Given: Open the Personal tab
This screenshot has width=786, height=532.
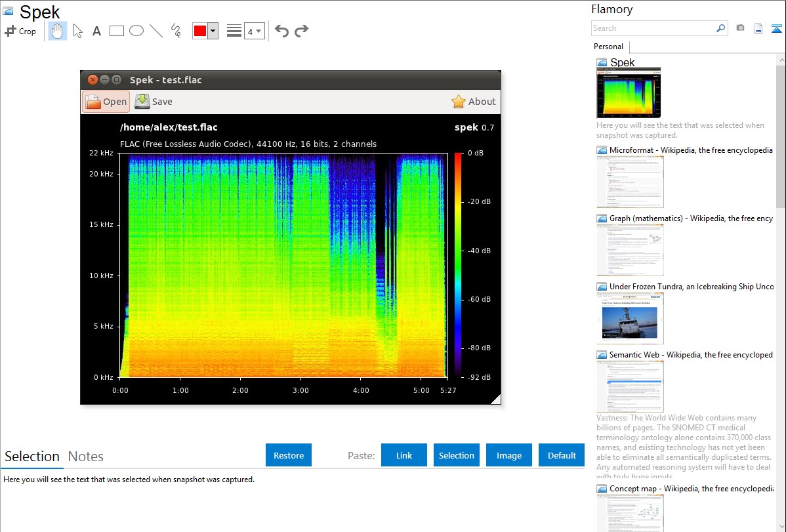Looking at the screenshot, I should [x=608, y=47].
